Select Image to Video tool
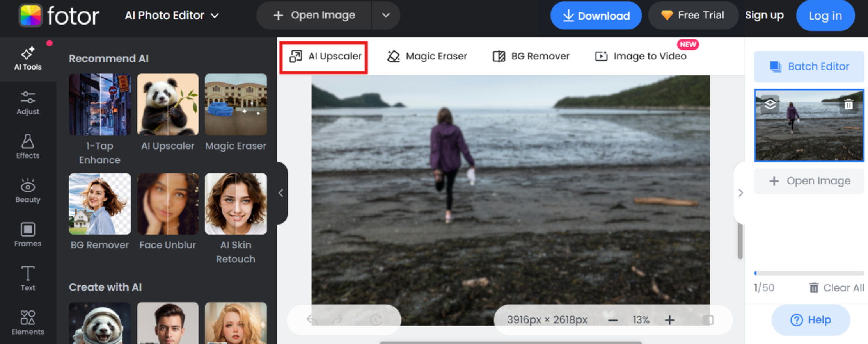Image resolution: width=868 pixels, height=344 pixels. [641, 56]
